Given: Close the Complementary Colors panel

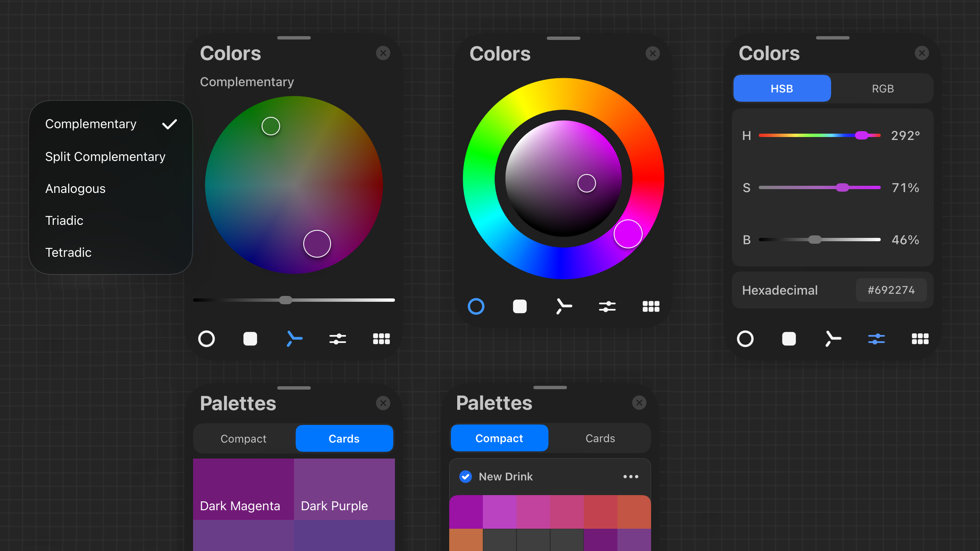Looking at the screenshot, I should click(383, 53).
